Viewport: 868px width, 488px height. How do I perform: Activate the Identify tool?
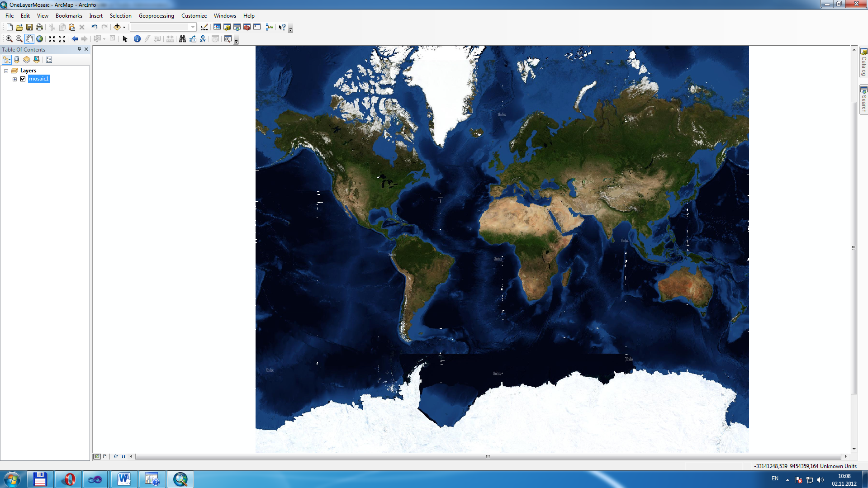[x=137, y=39]
